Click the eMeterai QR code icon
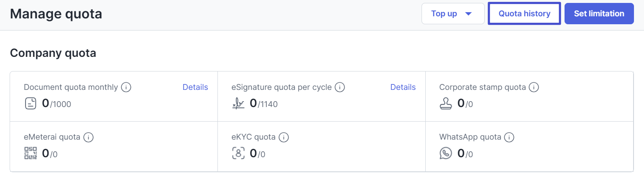 point(31,153)
